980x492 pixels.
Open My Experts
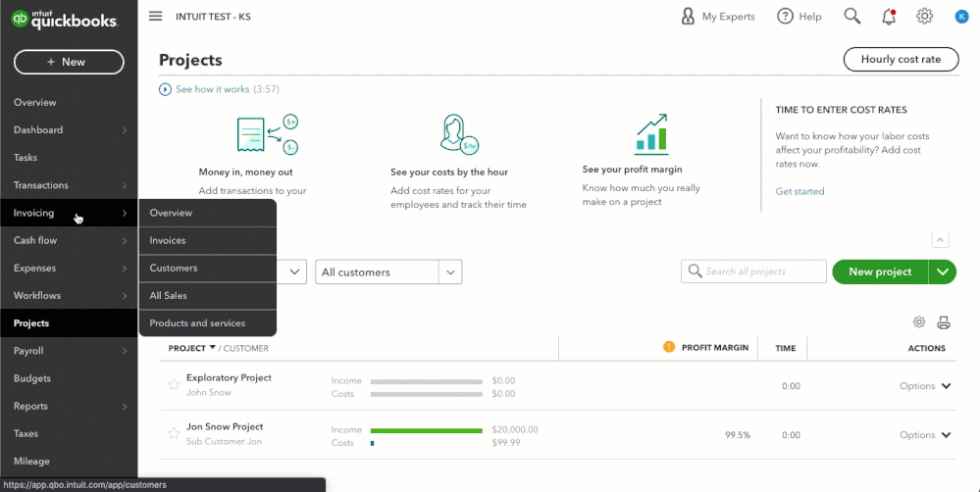(717, 17)
